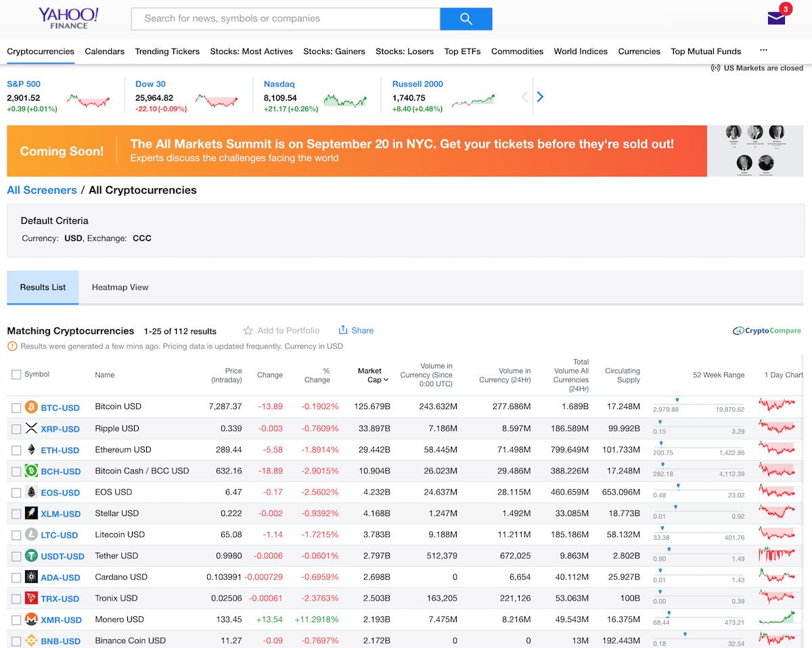Check the EOS-USD row checkbox
Viewport: 812px width, 648px height.
[x=16, y=493]
